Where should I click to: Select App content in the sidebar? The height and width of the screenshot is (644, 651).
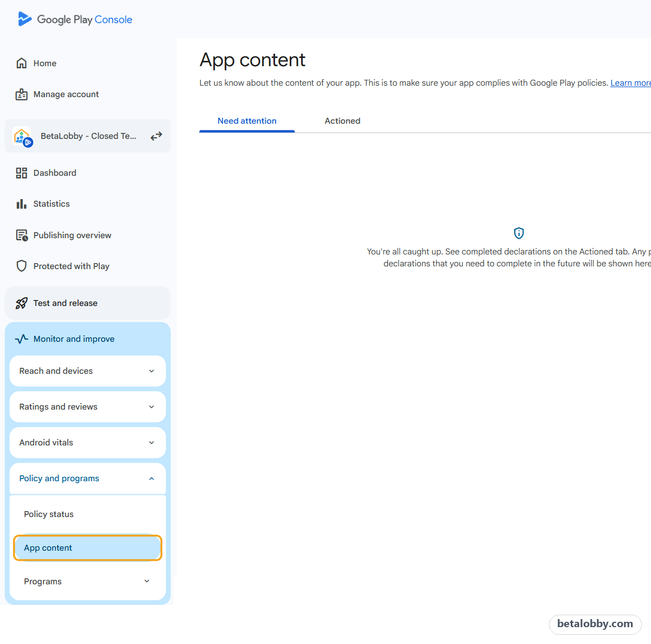88,548
